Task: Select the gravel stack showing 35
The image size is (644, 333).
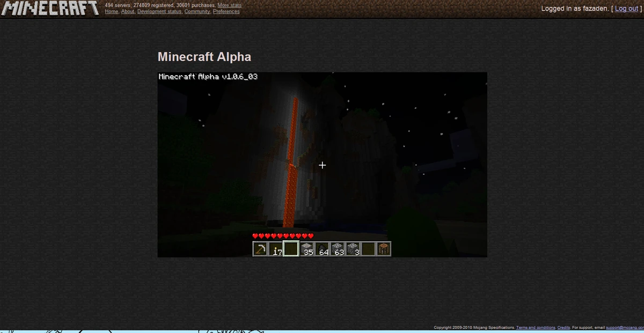Action: pyautogui.click(x=307, y=248)
